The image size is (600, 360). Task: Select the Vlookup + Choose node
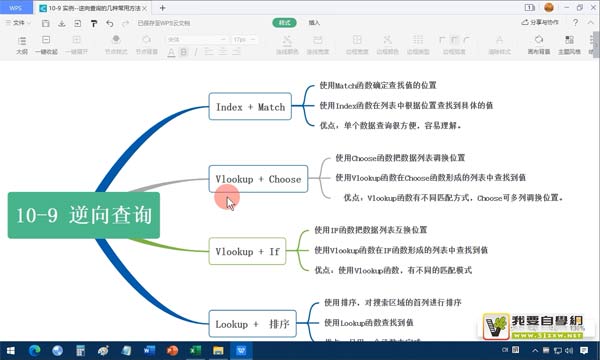[258, 179]
